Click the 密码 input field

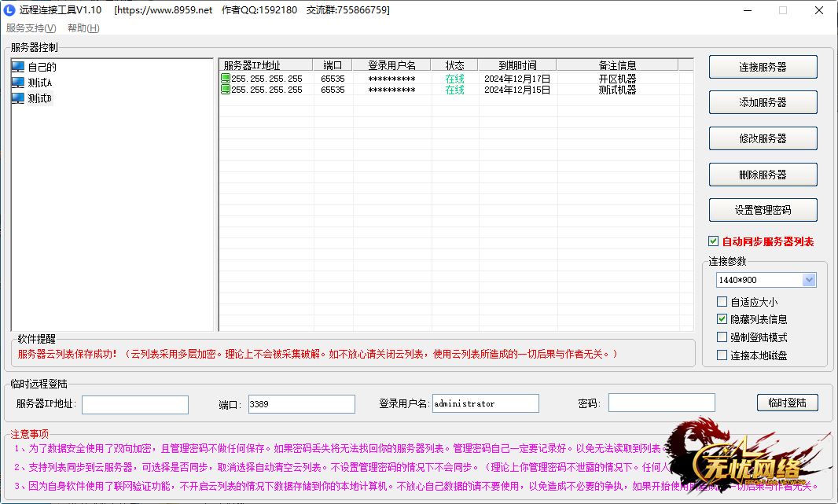point(661,403)
